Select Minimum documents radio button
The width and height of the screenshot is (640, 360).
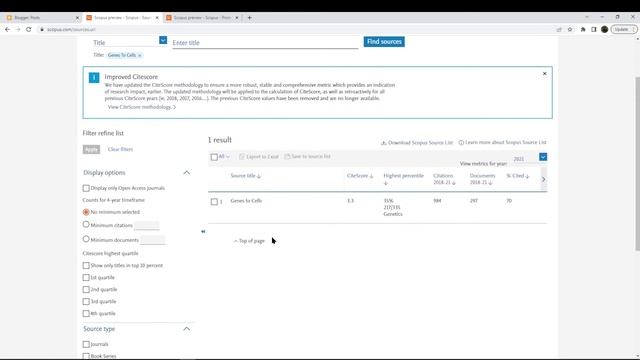coord(86,239)
